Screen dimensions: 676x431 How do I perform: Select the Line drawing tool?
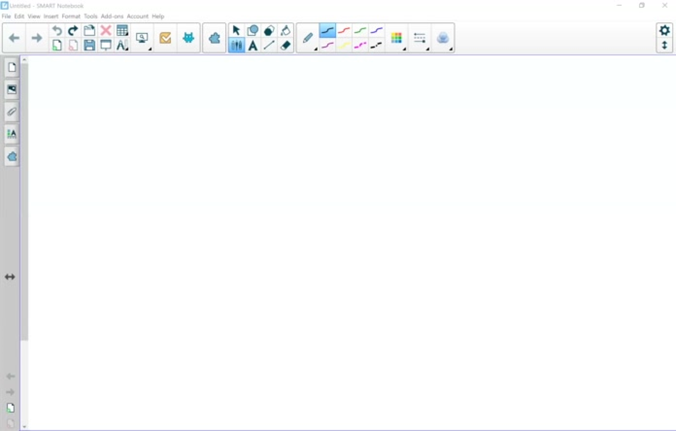[x=269, y=45]
